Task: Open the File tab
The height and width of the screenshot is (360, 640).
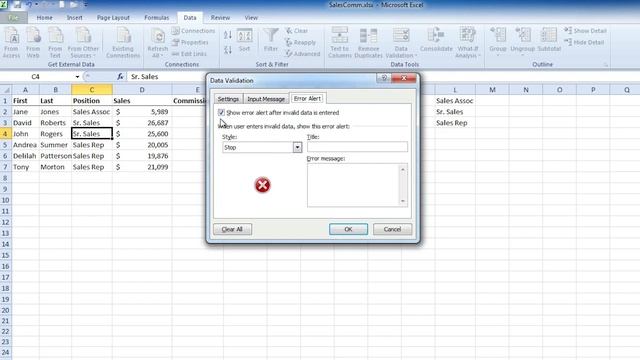Action: point(13,18)
